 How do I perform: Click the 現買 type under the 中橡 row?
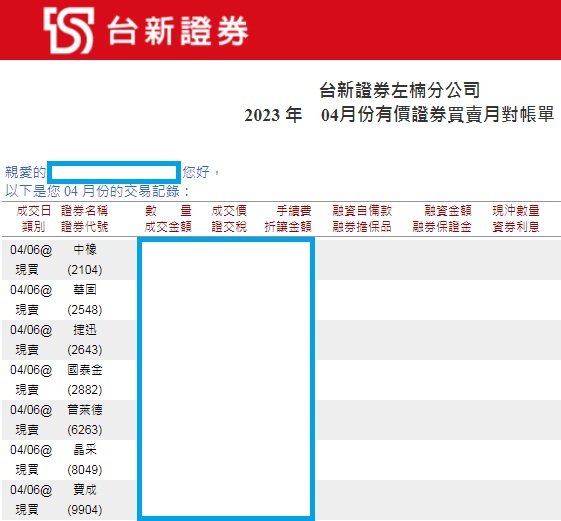click(27, 269)
